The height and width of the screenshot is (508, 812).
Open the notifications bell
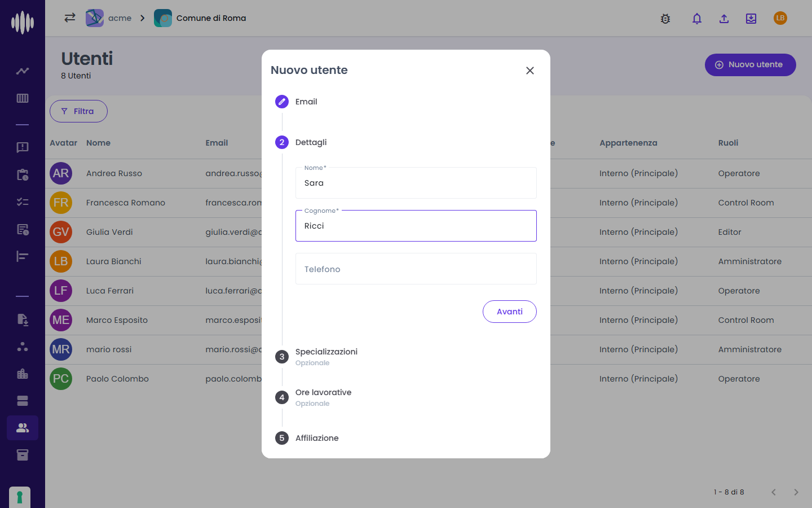[697, 19]
